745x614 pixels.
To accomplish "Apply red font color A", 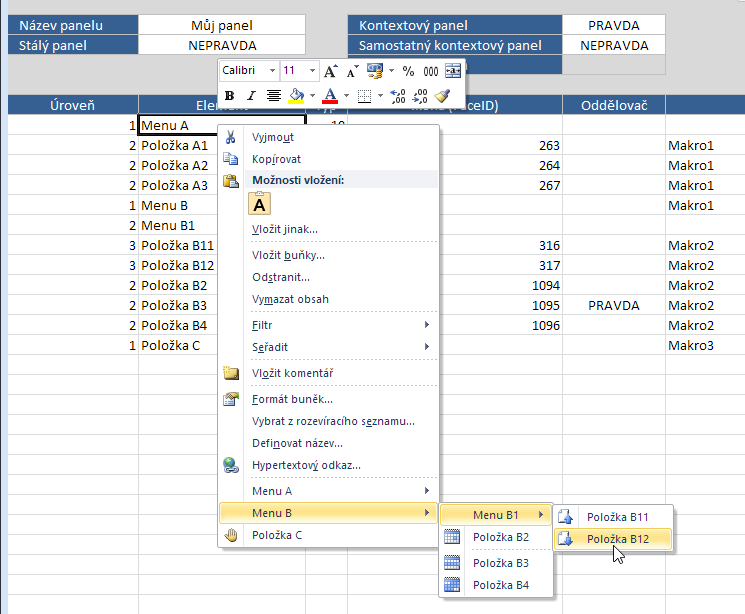I will (x=330, y=96).
